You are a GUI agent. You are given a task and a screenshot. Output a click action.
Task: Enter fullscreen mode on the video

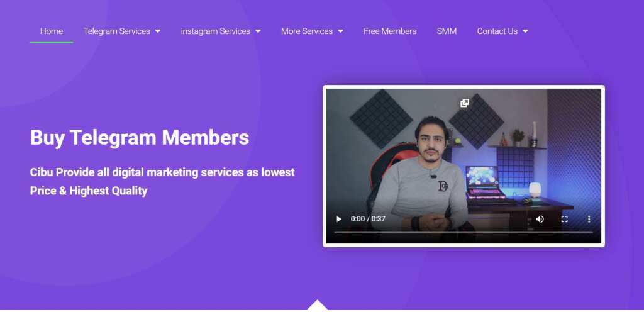564,219
